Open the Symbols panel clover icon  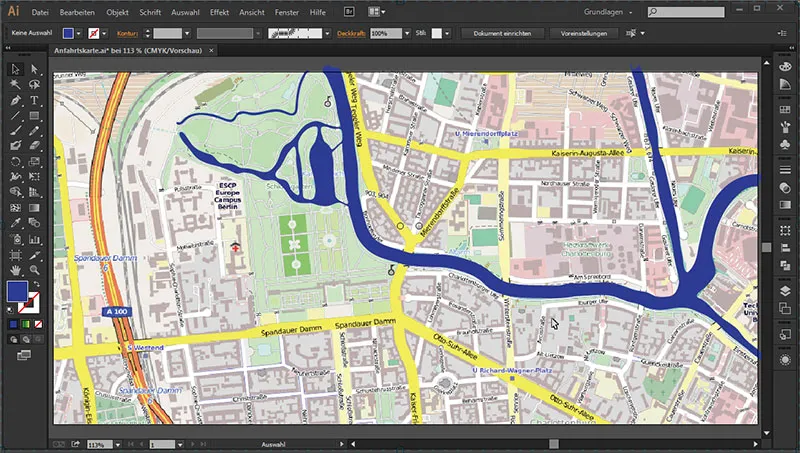[x=785, y=145]
